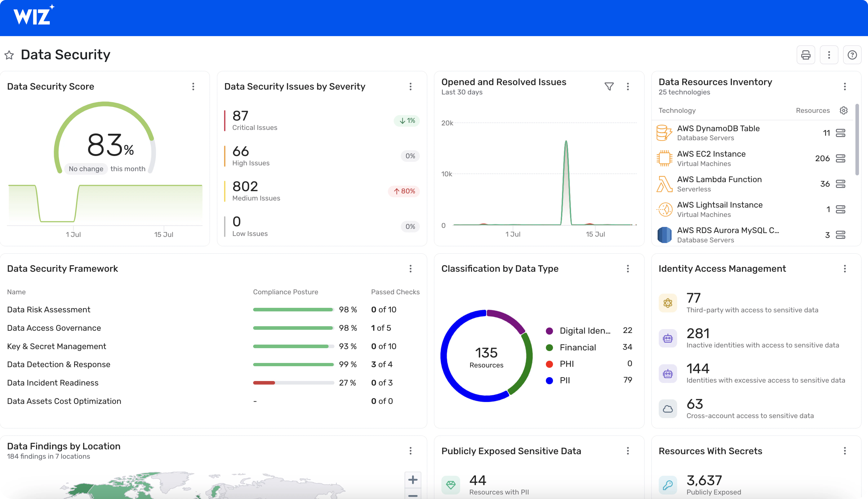Open the dashboard's more options menu

point(829,55)
